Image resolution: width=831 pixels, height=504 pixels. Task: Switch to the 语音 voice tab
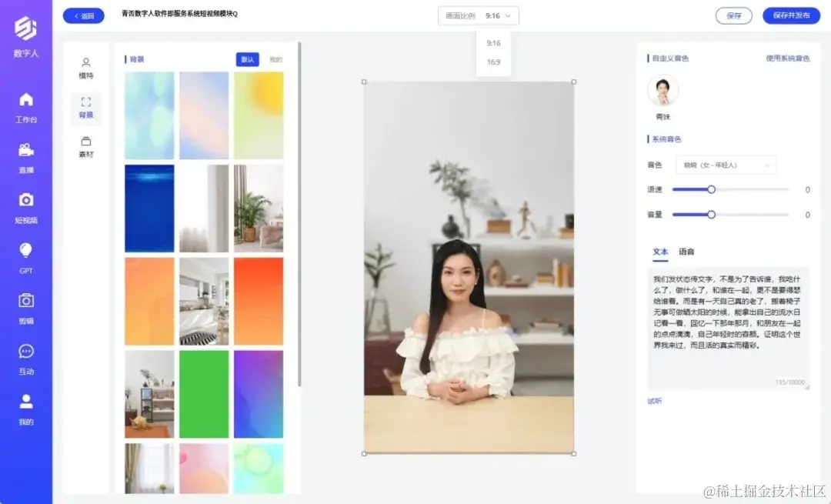coord(686,252)
